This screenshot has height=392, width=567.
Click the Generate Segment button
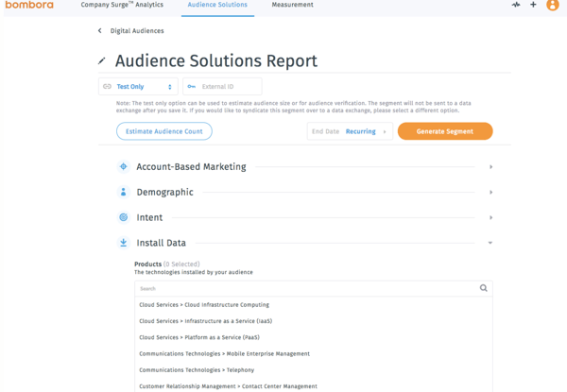[444, 131]
